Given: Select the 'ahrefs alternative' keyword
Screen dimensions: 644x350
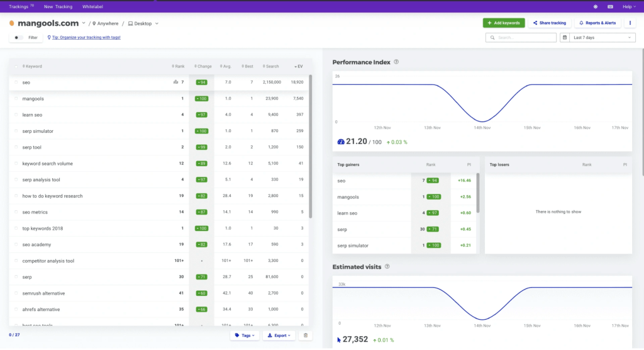Looking at the screenshot, I should (x=41, y=309).
